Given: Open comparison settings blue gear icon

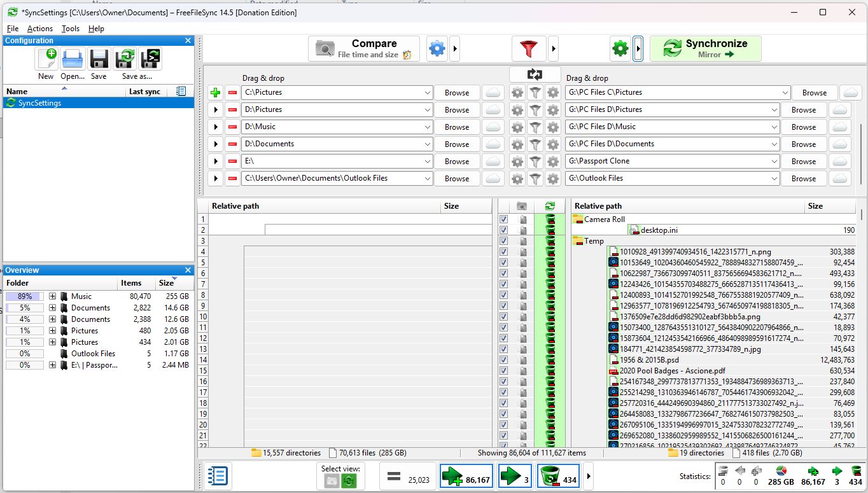Looking at the screenshot, I should 437,49.
